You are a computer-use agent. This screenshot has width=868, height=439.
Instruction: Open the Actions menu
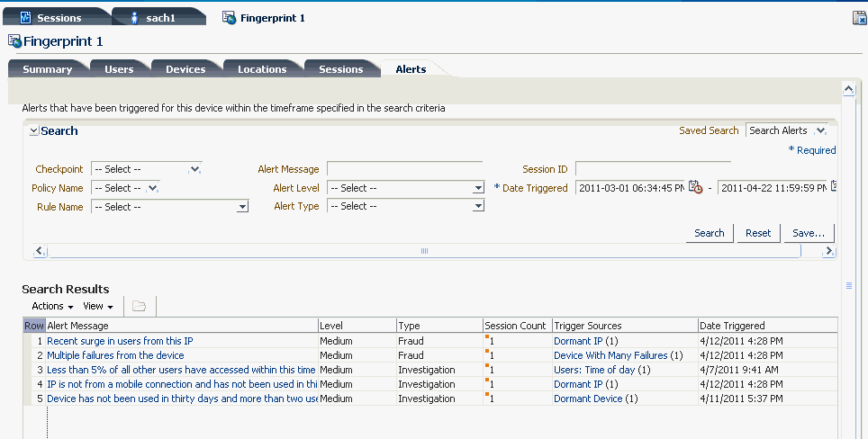tap(52, 306)
